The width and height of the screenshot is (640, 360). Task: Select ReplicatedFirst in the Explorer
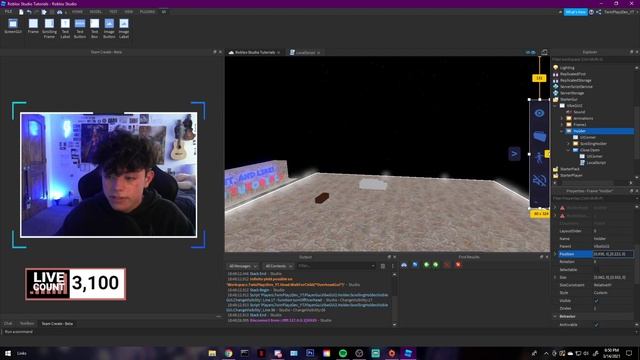(x=573, y=74)
